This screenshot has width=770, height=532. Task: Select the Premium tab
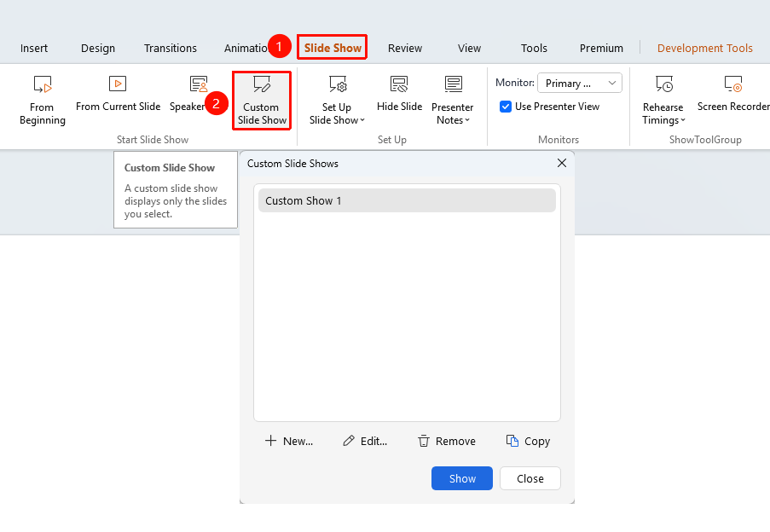(601, 48)
